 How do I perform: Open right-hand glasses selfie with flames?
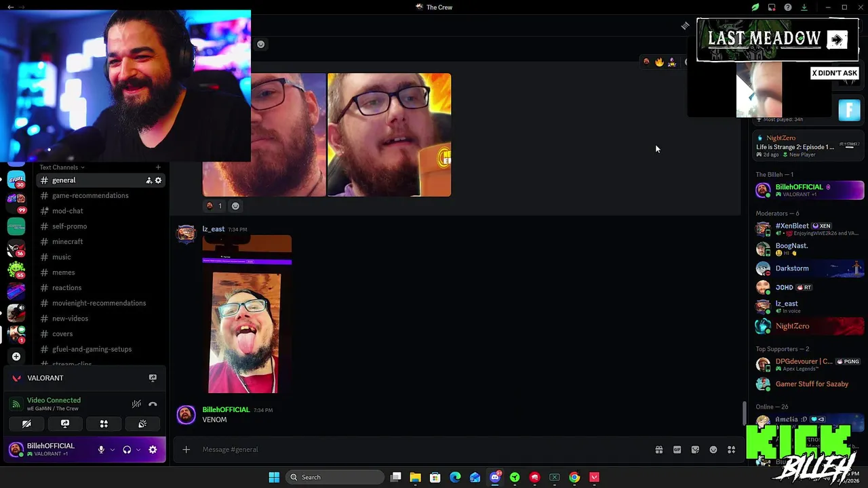pyautogui.click(x=389, y=135)
